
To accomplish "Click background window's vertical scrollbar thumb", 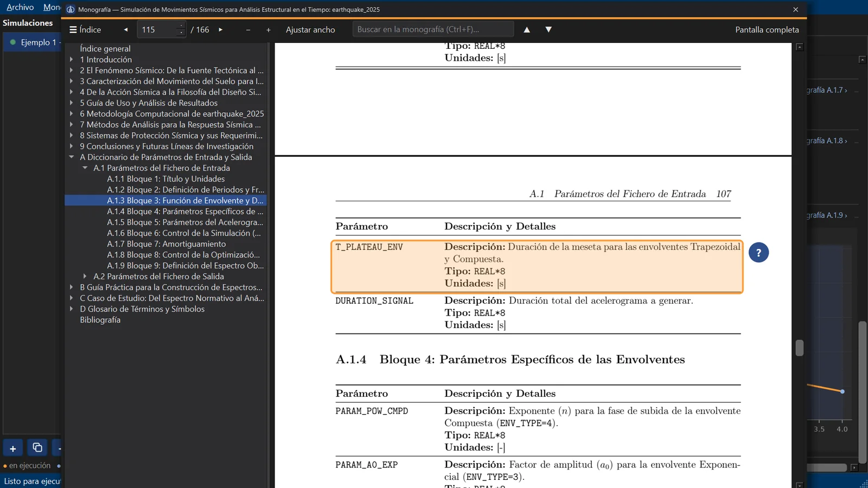I will click(x=863, y=392).
